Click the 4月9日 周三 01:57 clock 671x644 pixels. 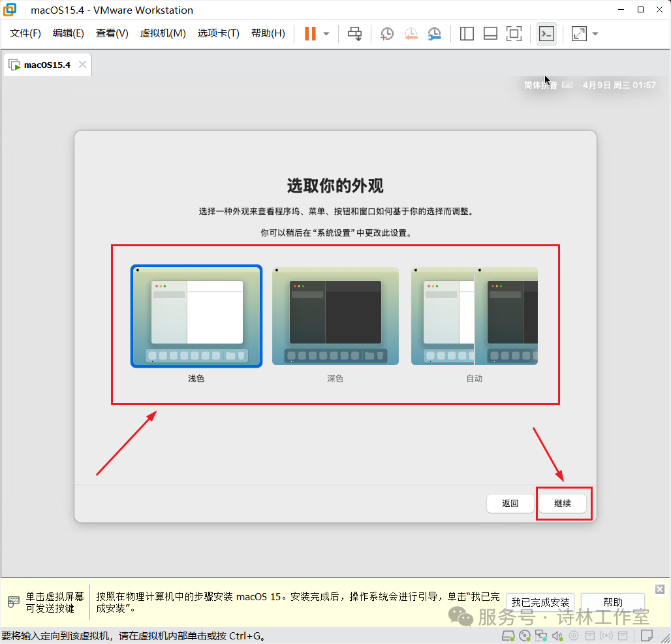point(619,85)
